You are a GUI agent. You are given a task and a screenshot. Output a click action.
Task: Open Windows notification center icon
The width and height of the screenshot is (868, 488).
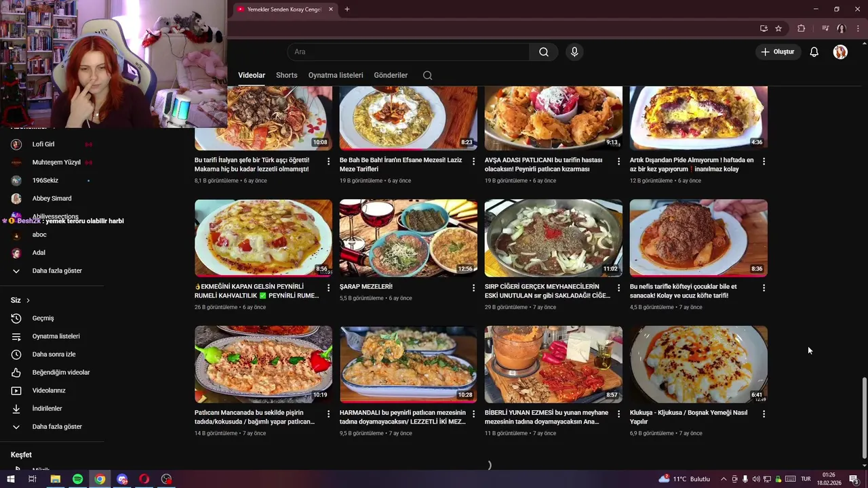(854, 479)
